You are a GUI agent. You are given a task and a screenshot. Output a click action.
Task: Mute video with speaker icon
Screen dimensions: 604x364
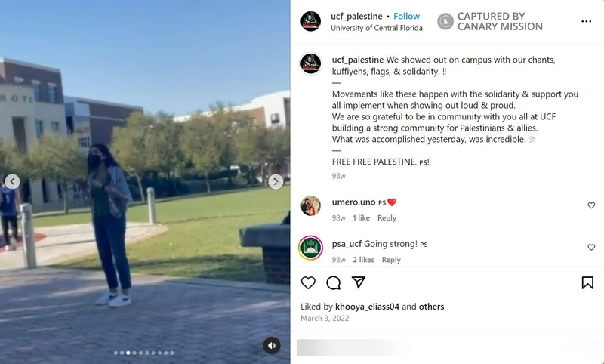272,346
